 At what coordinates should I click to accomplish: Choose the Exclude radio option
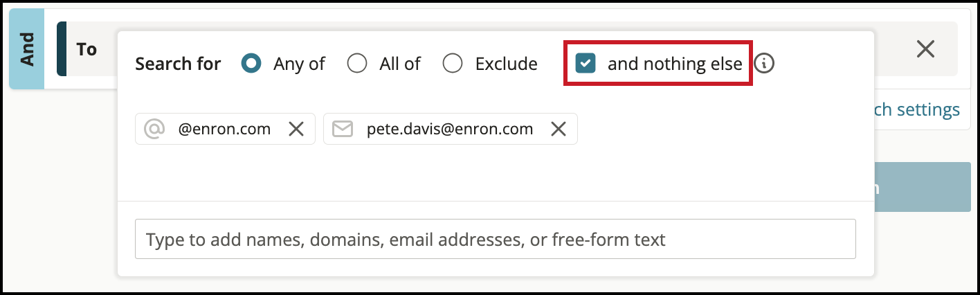coord(453,64)
